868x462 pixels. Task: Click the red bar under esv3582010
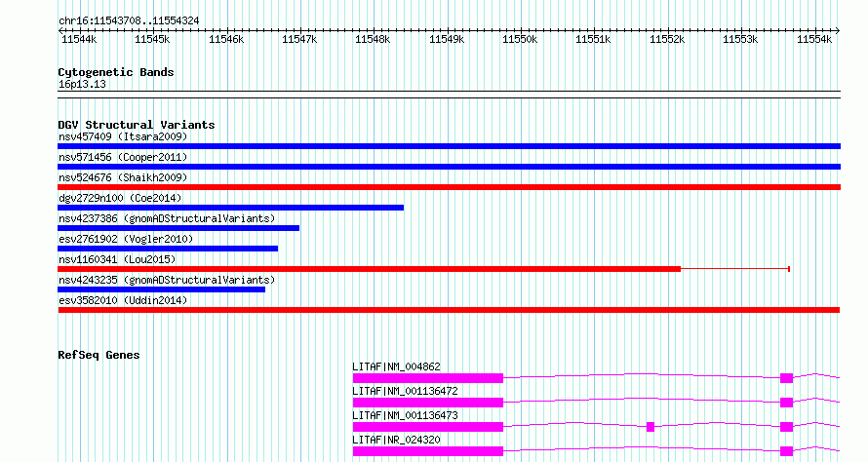pos(449,310)
